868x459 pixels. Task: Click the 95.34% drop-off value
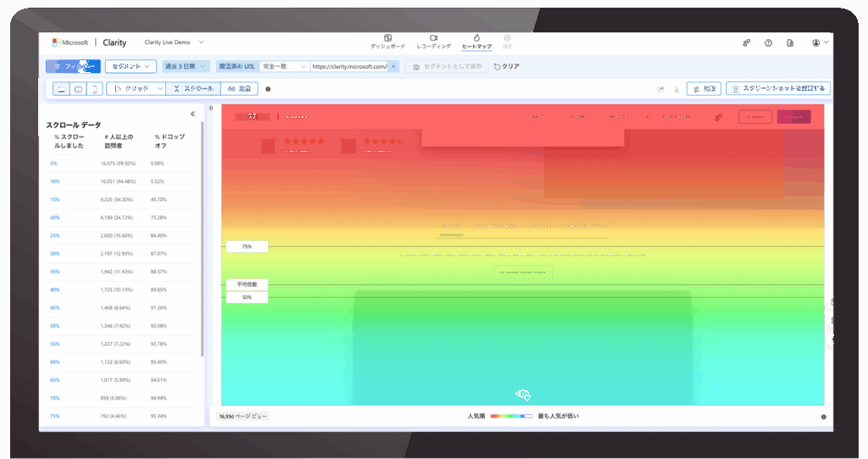coord(159,417)
